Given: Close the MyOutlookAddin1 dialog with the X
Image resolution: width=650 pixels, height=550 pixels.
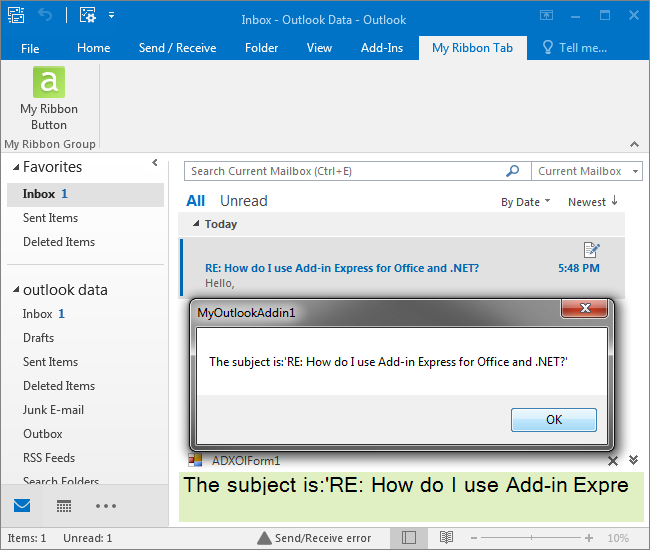Looking at the screenshot, I should (x=585, y=308).
